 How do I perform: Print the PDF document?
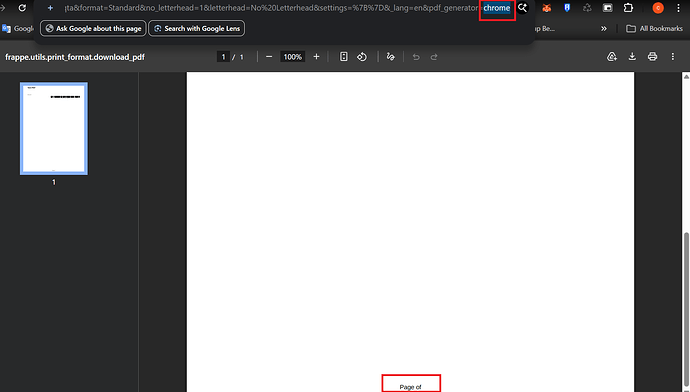(652, 57)
